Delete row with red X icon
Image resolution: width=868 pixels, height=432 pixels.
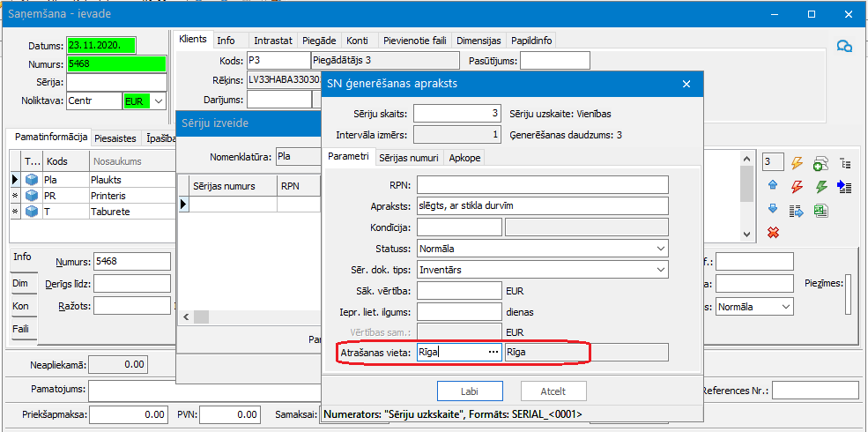774,233
